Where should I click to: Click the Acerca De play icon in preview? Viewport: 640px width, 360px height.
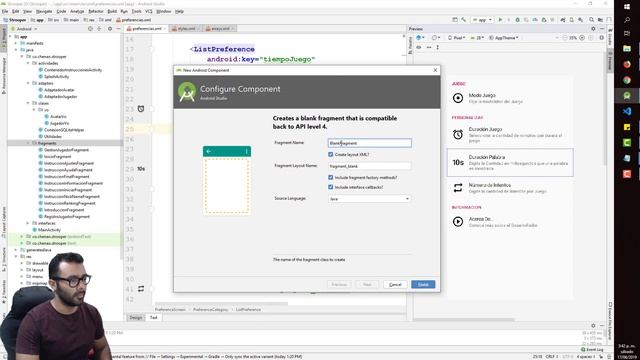point(458,222)
